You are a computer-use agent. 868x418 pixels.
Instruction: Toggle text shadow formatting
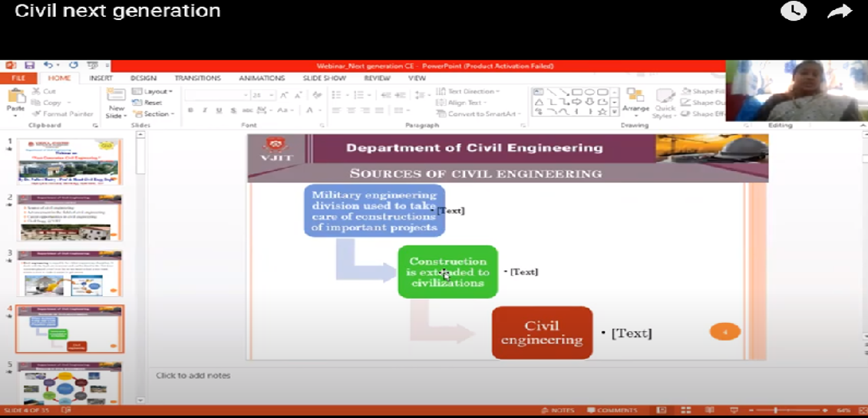pyautogui.click(x=233, y=110)
